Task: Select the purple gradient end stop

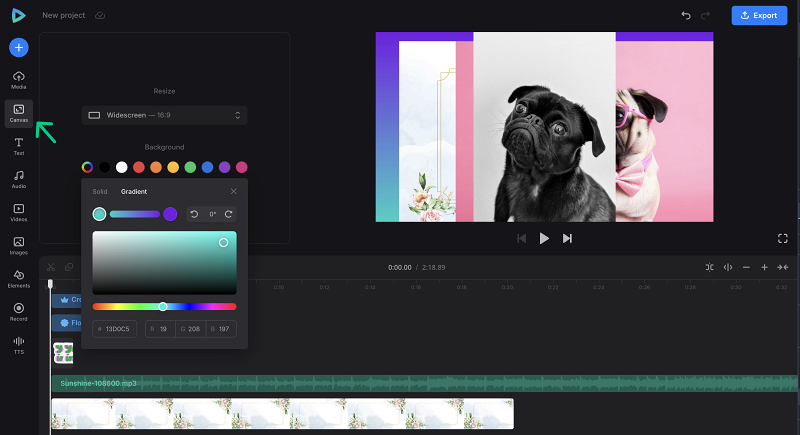Action: (x=170, y=214)
